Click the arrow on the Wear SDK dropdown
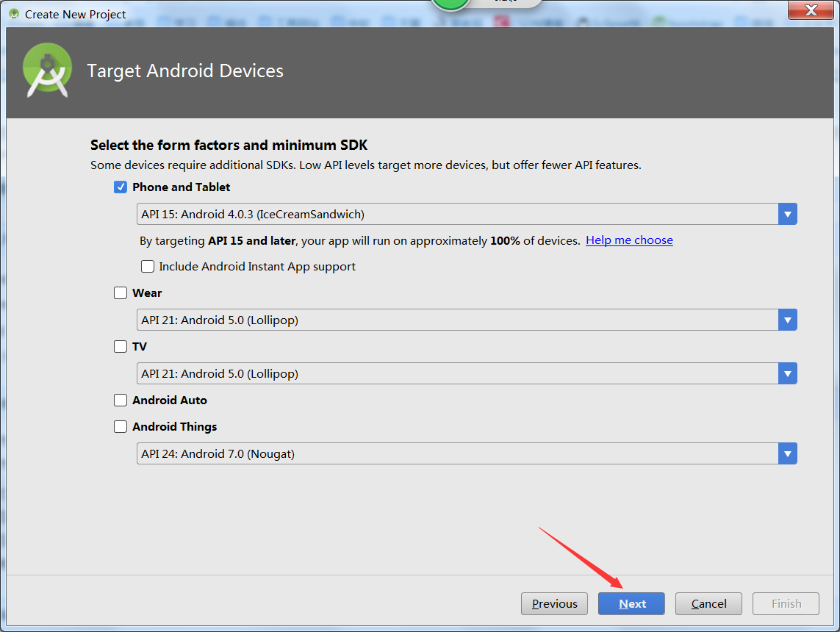Viewport: 840px width, 632px height. pos(788,320)
